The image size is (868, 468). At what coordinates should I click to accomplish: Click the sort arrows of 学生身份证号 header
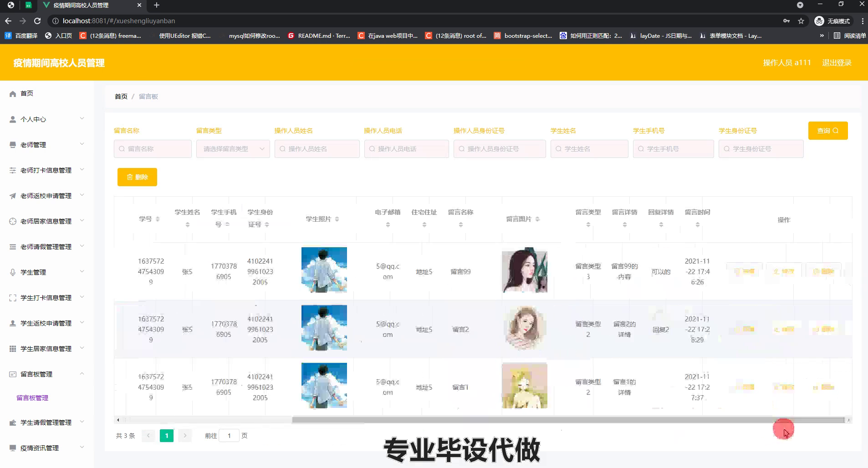pos(267,224)
